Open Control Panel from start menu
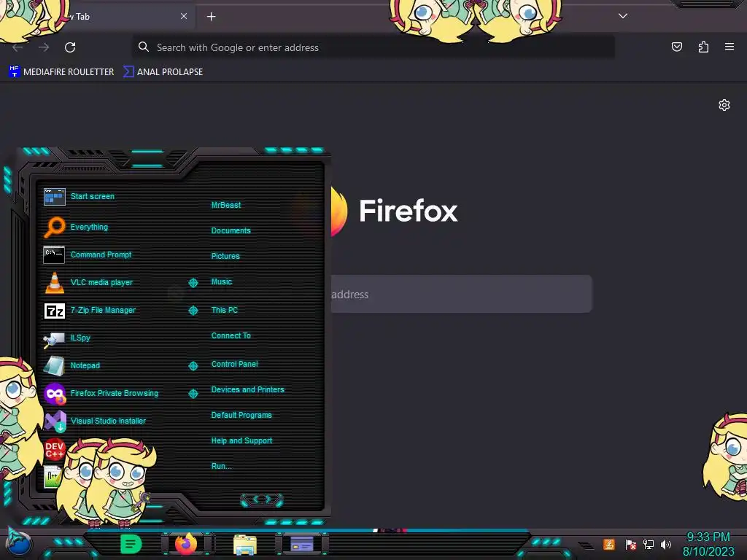 tap(234, 365)
